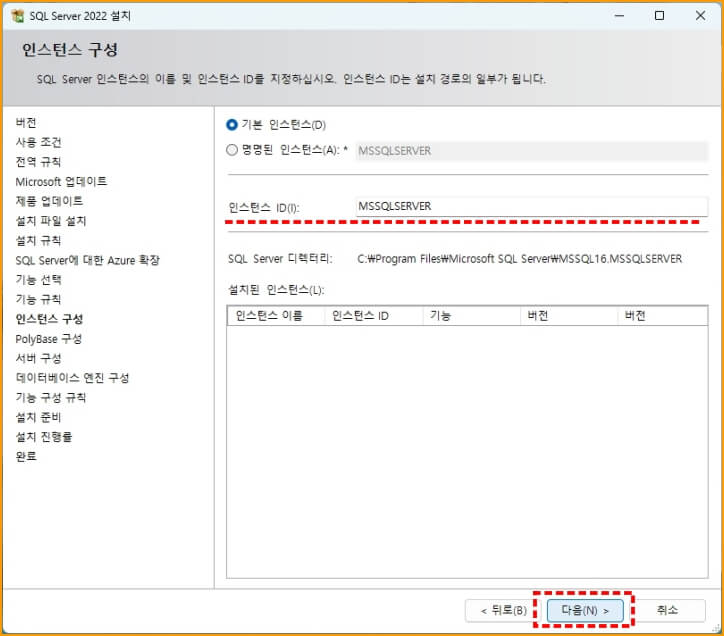Maximize the SQL Server 2022 설치 window
Viewport: 724px width, 636px height.
click(659, 16)
